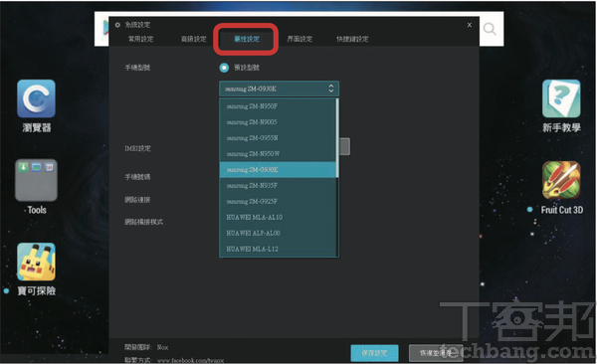Select the 預設型號 radio button
This screenshot has height=364, width=597.
(224, 68)
